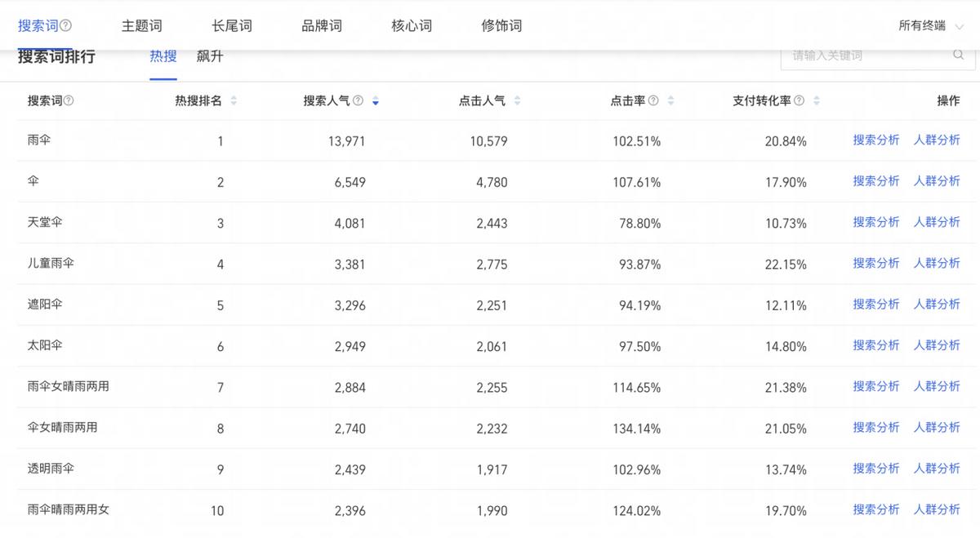Open help icon beside 搜索词 tab
The width and height of the screenshot is (980, 538).
(66, 25)
